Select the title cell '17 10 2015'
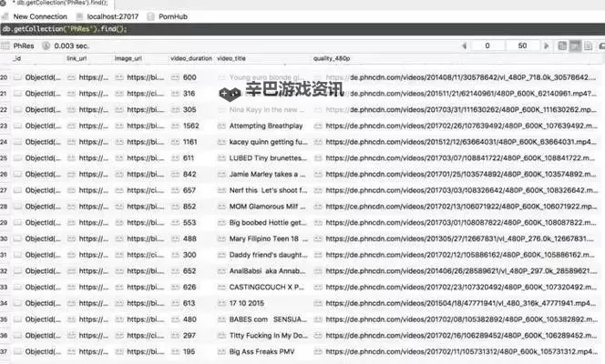 pos(247,303)
